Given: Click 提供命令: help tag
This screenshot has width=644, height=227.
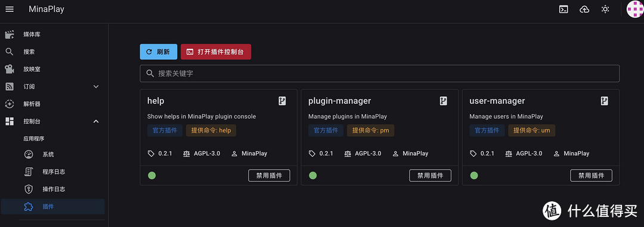Looking at the screenshot, I should coord(211,130).
